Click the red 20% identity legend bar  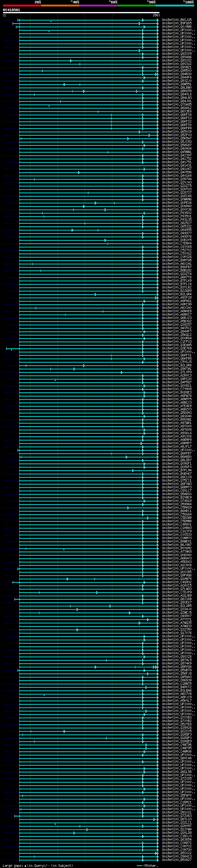tap(22, 6)
